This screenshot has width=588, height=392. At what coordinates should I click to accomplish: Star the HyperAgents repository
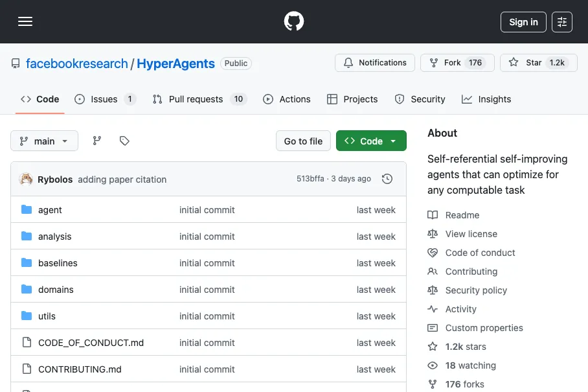click(x=537, y=63)
